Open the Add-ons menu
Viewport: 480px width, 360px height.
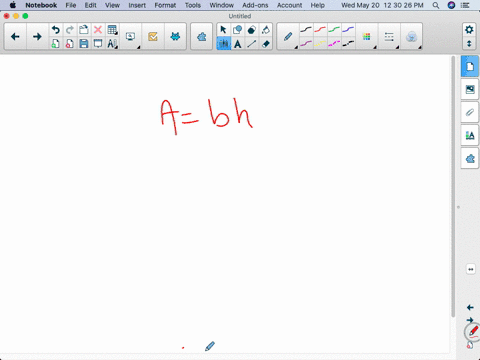click(x=255, y=5)
